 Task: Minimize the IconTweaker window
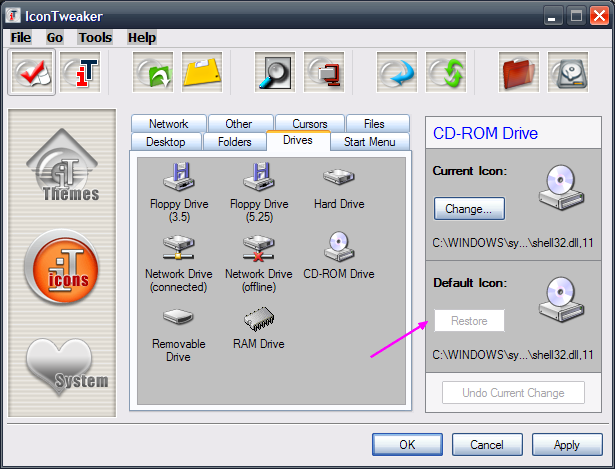point(552,16)
